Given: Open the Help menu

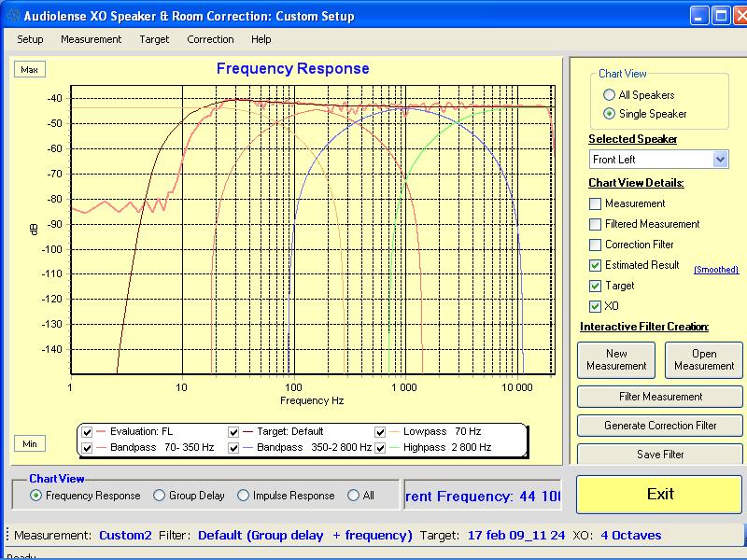Looking at the screenshot, I should point(261,39).
